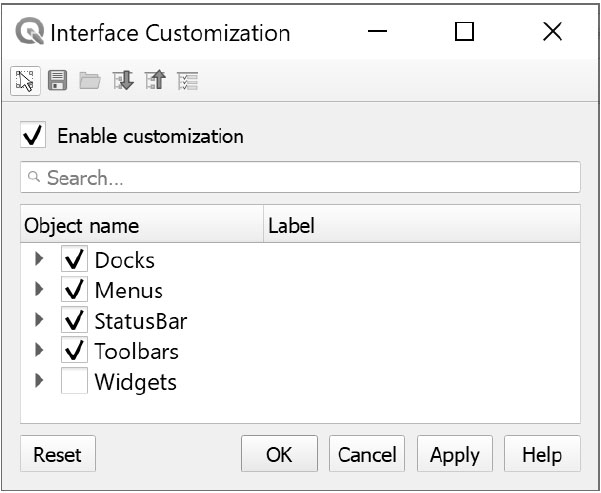
Task: Click the Object name column header
Action: (140, 225)
